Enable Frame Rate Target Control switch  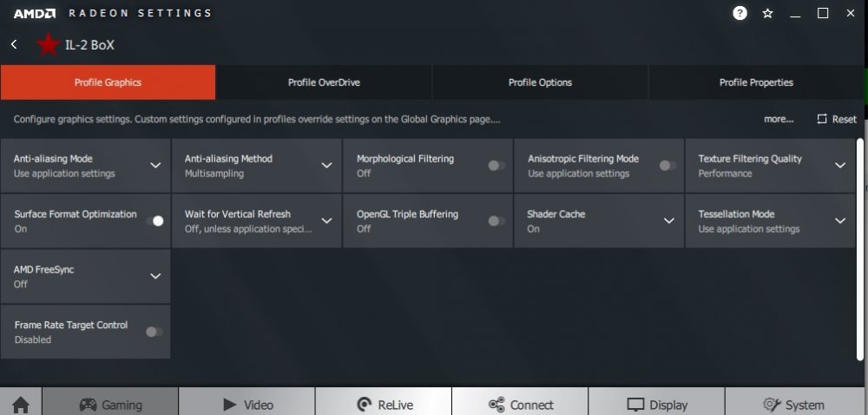click(x=154, y=332)
